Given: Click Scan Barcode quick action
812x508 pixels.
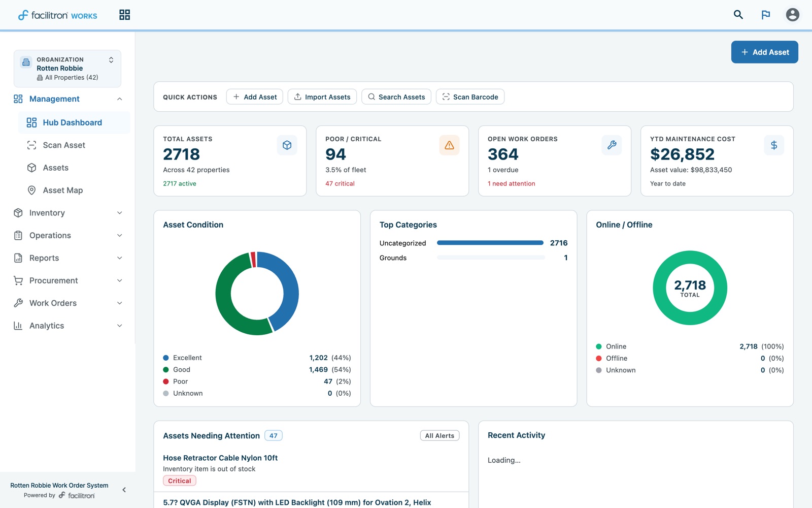Looking at the screenshot, I should pyautogui.click(x=470, y=97).
